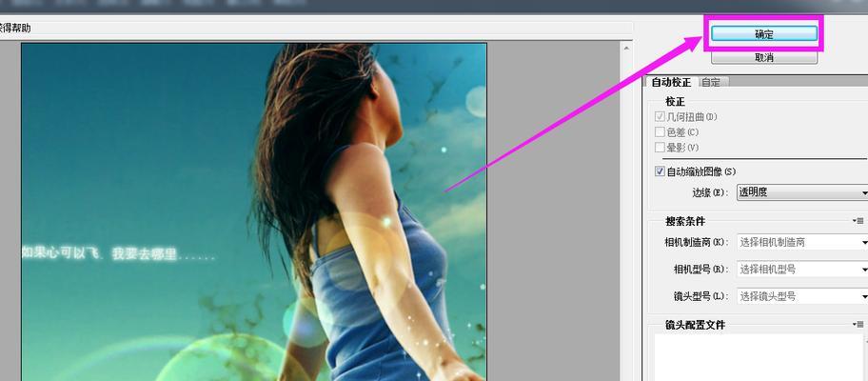Click the 校正 section heading

pyautogui.click(x=676, y=102)
